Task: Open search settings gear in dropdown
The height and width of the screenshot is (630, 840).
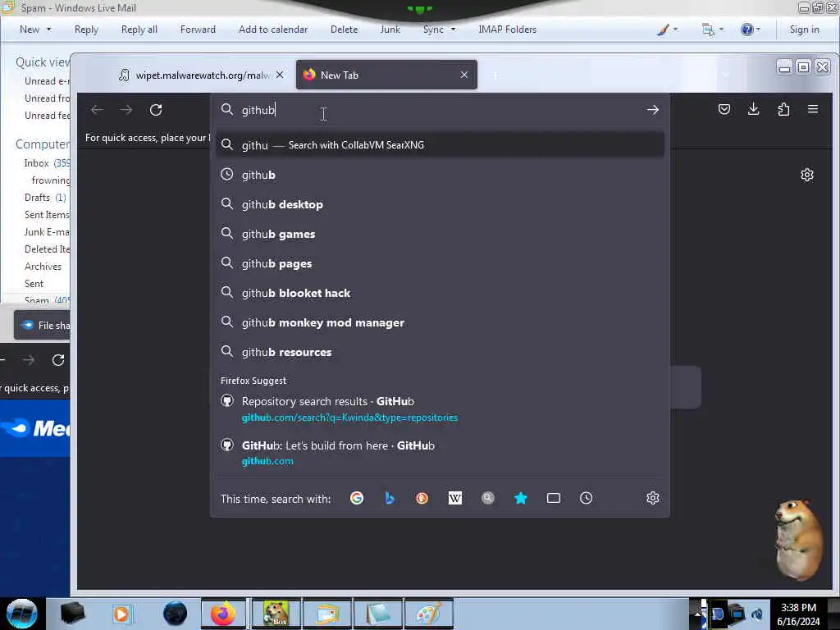Action: [x=652, y=498]
